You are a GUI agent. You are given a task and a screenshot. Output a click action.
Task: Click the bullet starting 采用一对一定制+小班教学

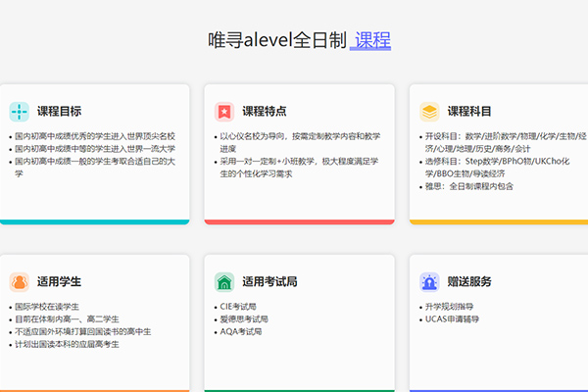pyautogui.click(x=299, y=168)
